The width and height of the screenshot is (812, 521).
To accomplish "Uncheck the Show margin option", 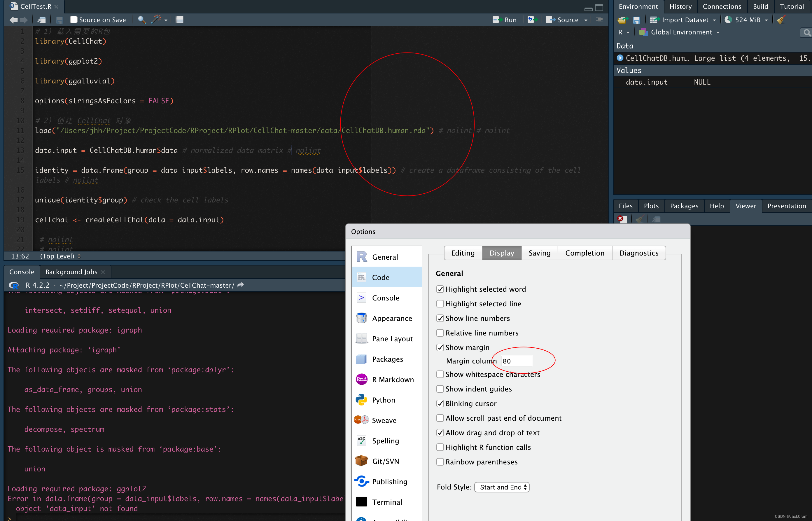I will pos(440,347).
